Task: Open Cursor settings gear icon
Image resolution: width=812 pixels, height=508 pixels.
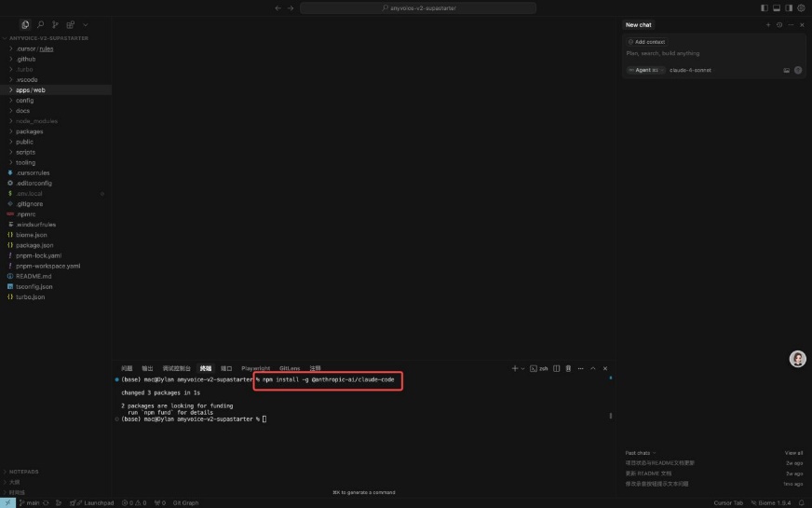Action: coord(801,8)
